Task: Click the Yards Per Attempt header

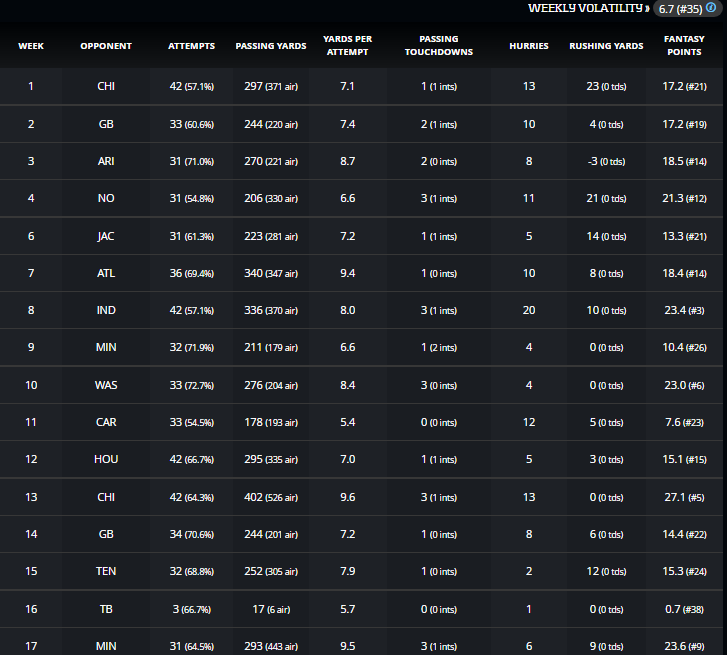Action: click(x=347, y=46)
